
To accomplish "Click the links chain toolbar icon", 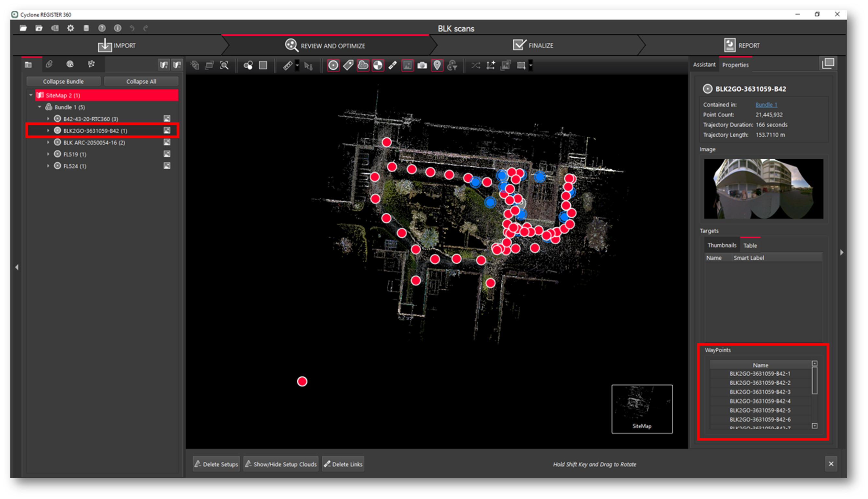I will pos(393,65).
